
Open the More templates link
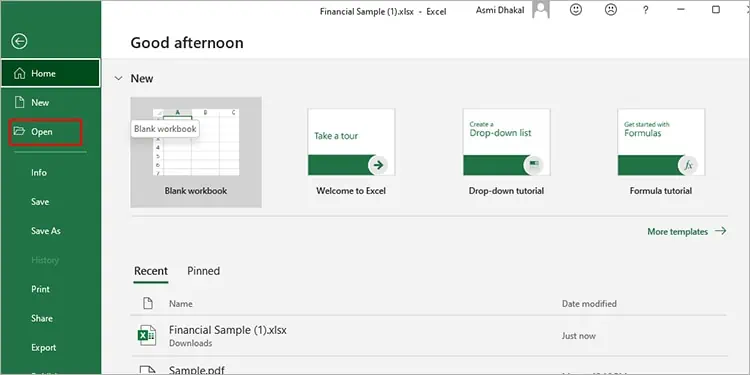pyautogui.click(x=686, y=232)
